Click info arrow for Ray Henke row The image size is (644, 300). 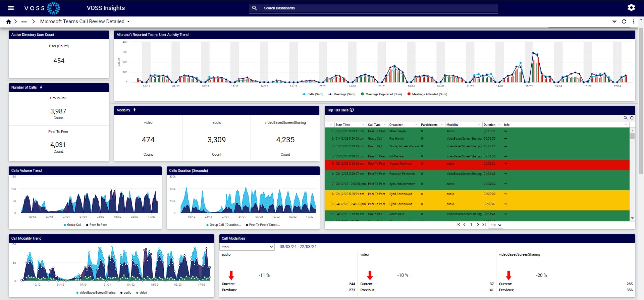pos(505,139)
